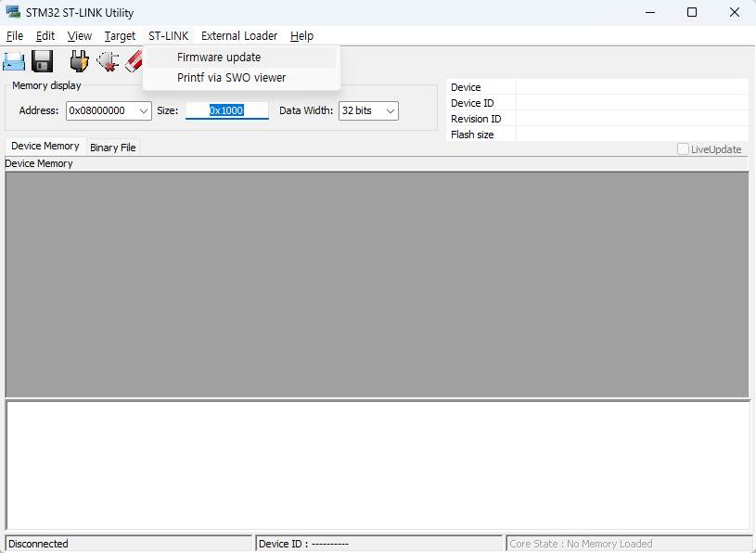Open the Data Width combo box
The height and width of the screenshot is (553, 756).
(x=368, y=111)
